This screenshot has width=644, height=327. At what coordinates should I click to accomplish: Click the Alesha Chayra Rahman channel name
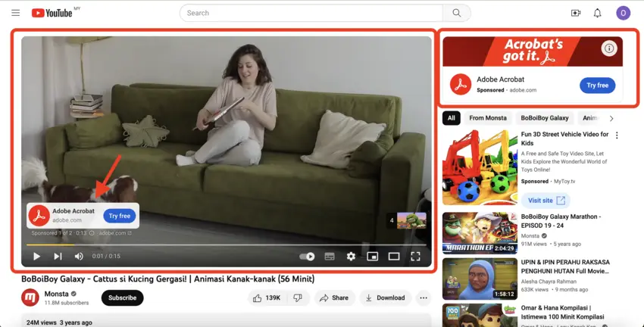549,282
